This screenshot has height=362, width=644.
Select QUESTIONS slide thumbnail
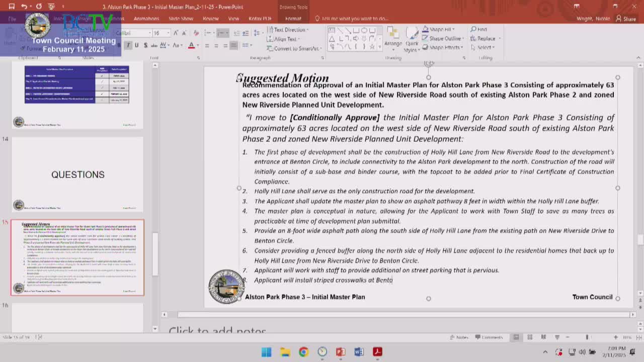coord(77,174)
